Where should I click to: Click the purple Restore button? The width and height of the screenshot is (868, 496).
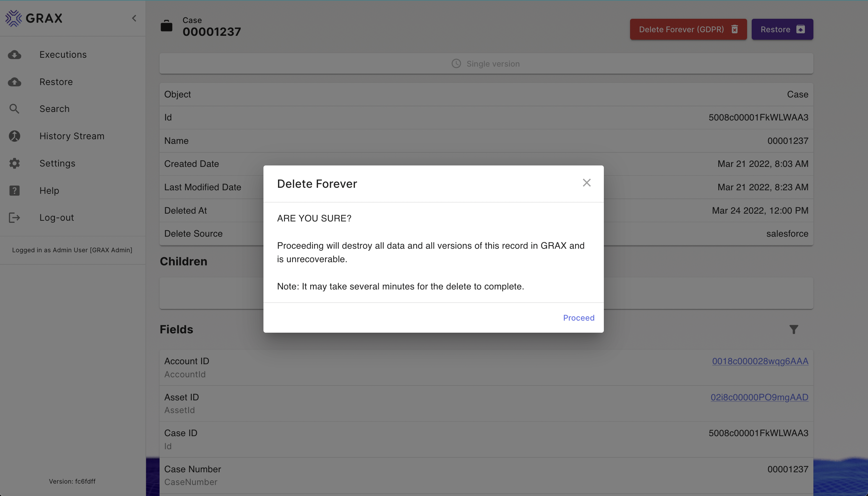(x=782, y=29)
